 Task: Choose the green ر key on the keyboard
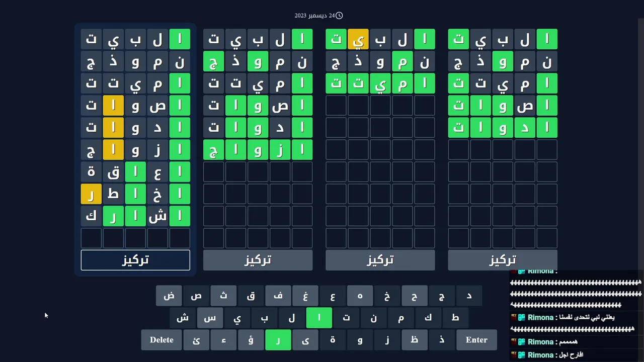278,340
